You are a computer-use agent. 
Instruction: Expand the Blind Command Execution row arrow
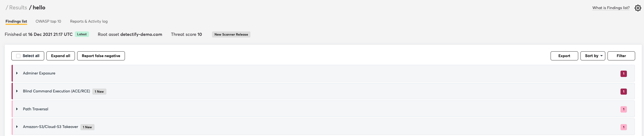click(x=17, y=91)
